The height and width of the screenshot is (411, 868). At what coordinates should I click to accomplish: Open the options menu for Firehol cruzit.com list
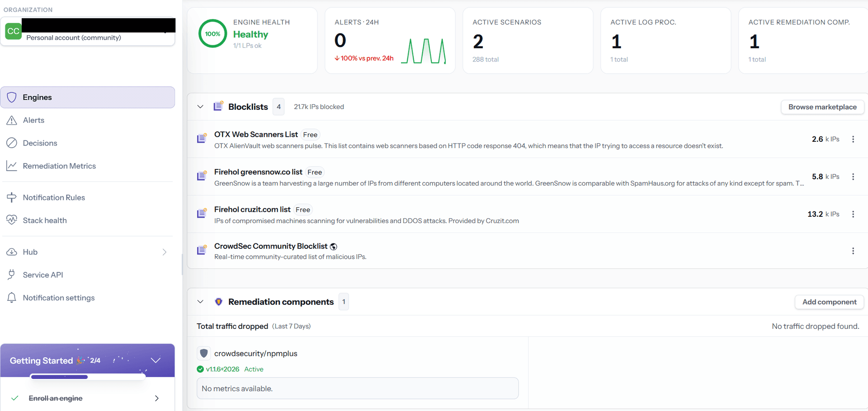coord(853,214)
